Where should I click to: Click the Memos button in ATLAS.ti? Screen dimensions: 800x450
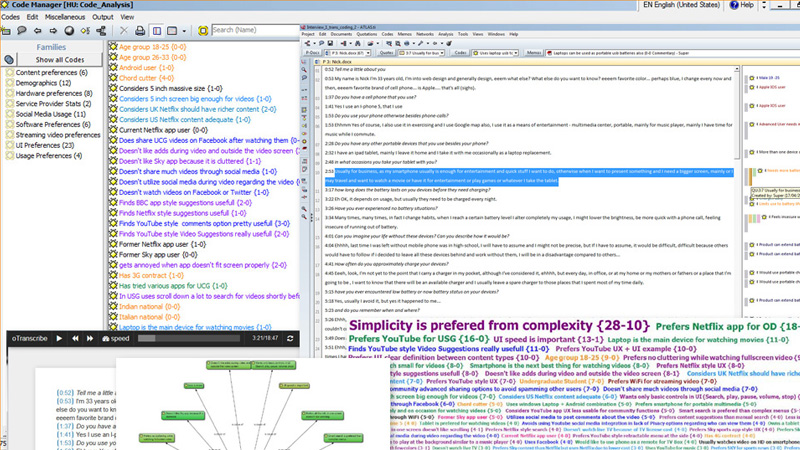pos(534,53)
